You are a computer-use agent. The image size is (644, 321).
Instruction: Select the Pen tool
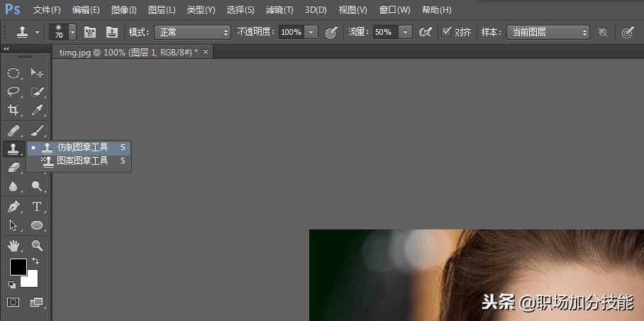[13, 206]
